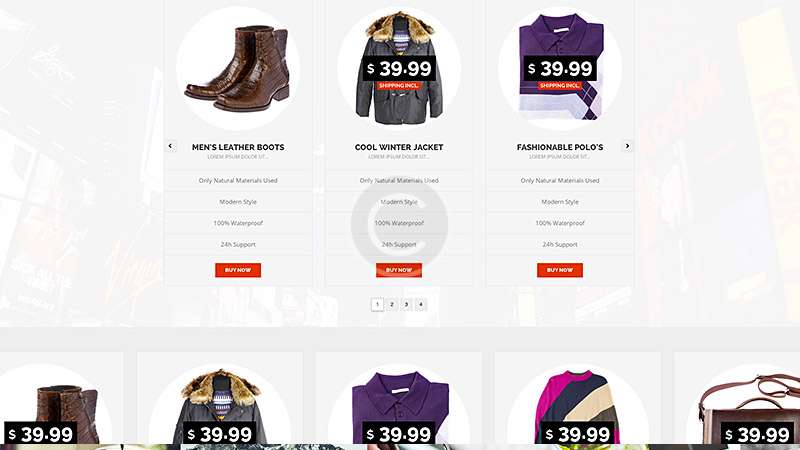Click the Men's Leather Boots title
This screenshot has height=450, width=800.
pyautogui.click(x=238, y=147)
